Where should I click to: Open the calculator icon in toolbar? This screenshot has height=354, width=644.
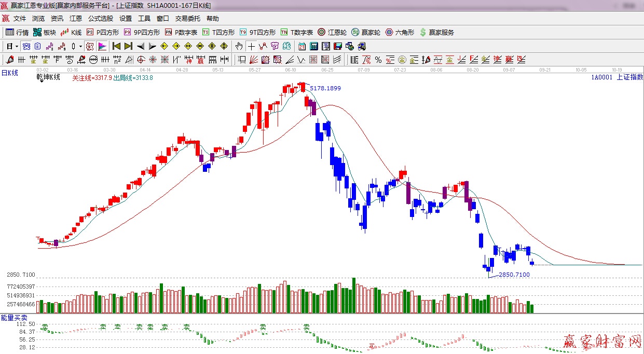313,46
